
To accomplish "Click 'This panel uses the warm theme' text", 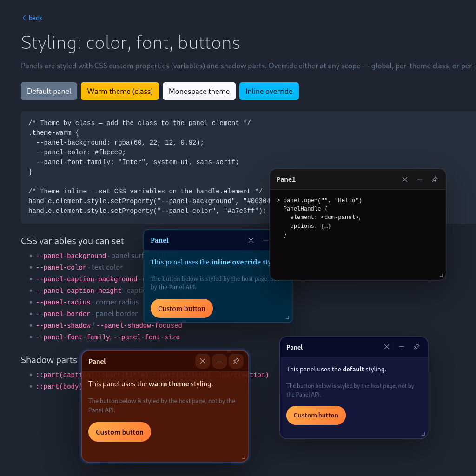I will pyautogui.click(x=151, y=383).
